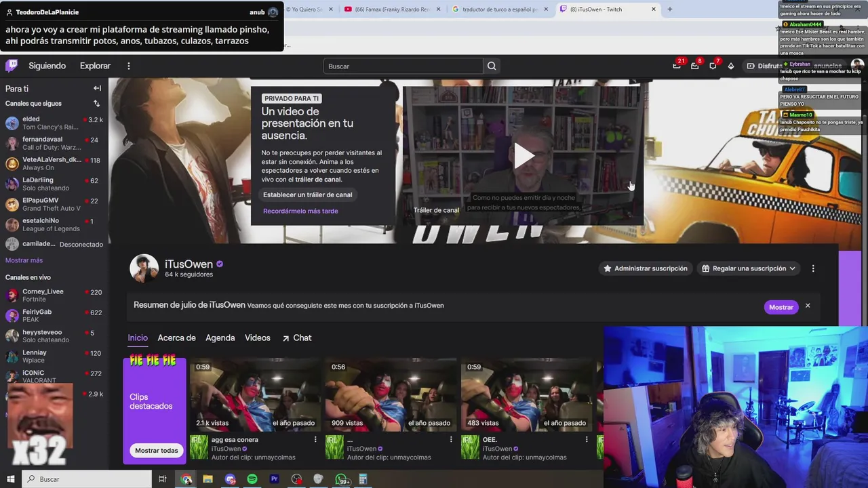Open Corney_Livee channel in sidebar
Image resolution: width=868 pixels, height=488 pixels.
coord(54,296)
